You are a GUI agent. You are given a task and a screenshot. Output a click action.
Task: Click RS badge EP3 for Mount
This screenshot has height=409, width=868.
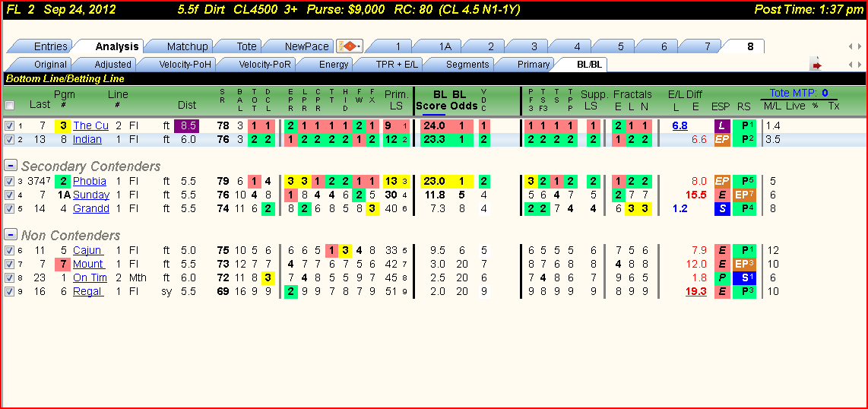pos(744,264)
